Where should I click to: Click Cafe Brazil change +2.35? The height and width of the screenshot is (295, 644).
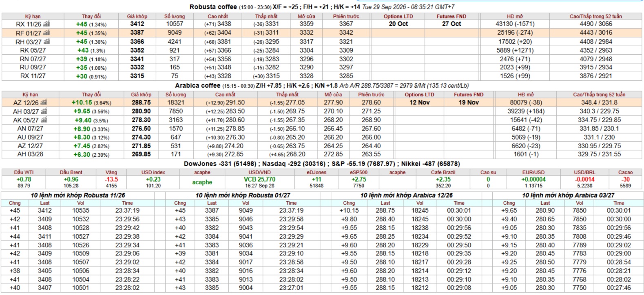(x=443, y=179)
